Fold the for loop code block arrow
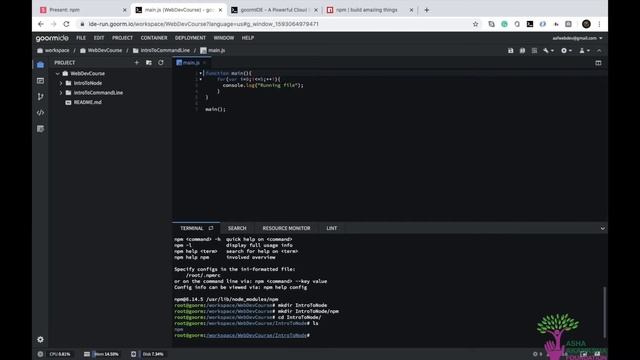Image resolution: width=640 pixels, height=360 pixels. (x=200, y=79)
